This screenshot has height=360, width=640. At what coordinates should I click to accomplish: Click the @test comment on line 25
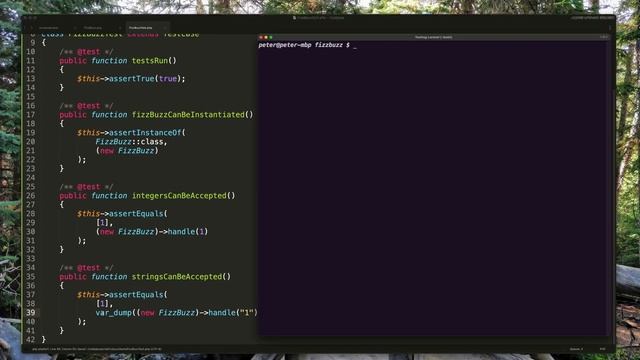(86, 187)
